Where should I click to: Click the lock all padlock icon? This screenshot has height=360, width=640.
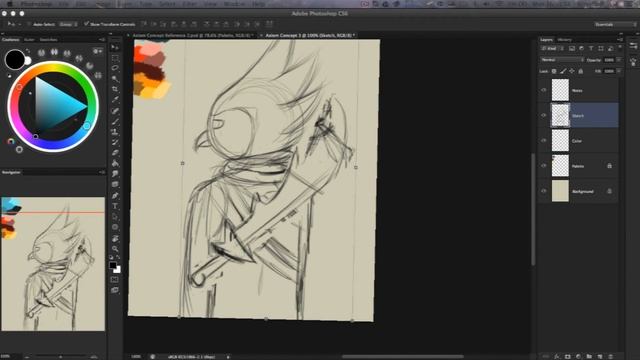580,71
